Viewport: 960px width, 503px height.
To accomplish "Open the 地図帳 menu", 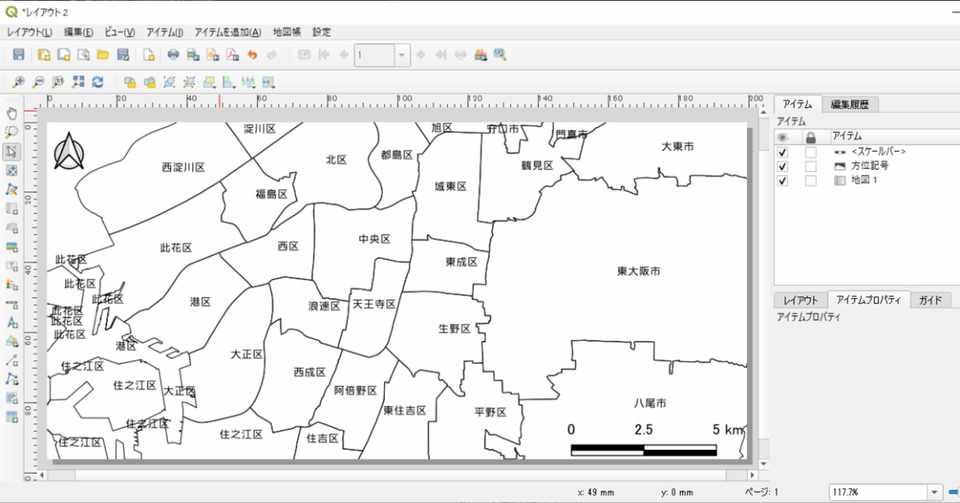I will (x=287, y=32).
